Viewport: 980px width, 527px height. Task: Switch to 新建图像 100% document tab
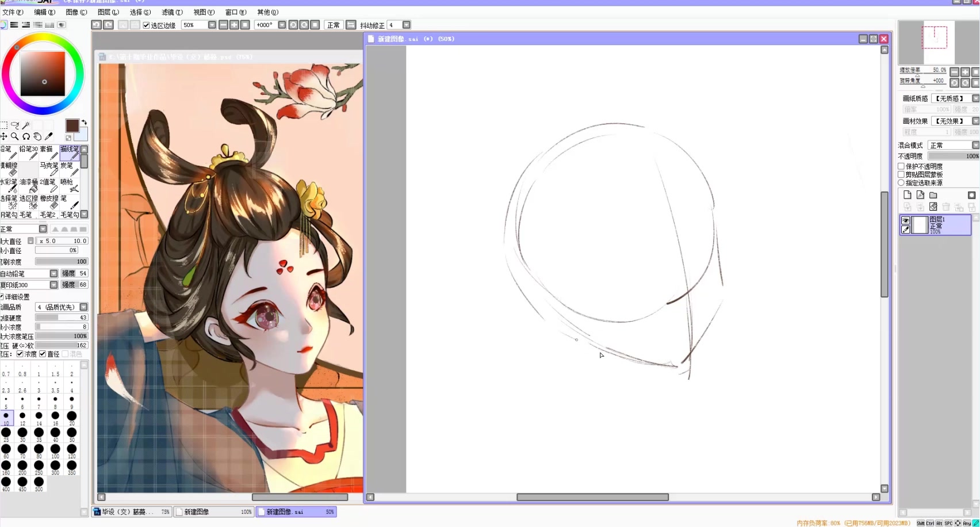pyautogui.click(x=213, y=511)
